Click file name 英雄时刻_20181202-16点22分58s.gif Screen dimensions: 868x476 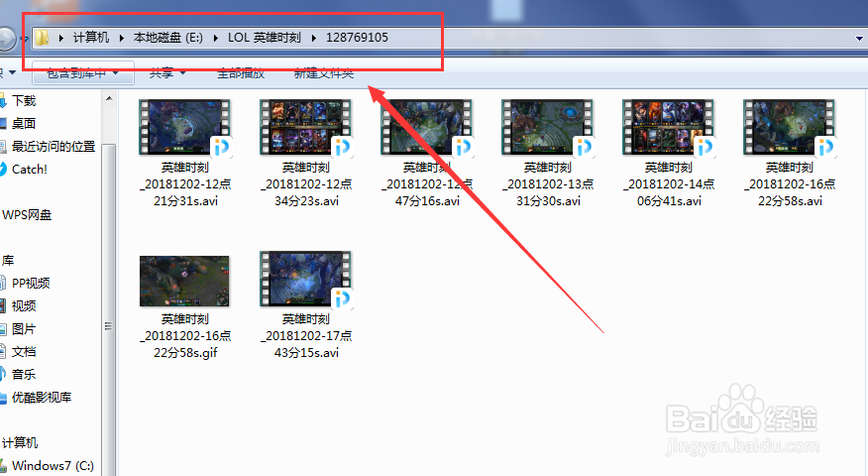[185, 336]
